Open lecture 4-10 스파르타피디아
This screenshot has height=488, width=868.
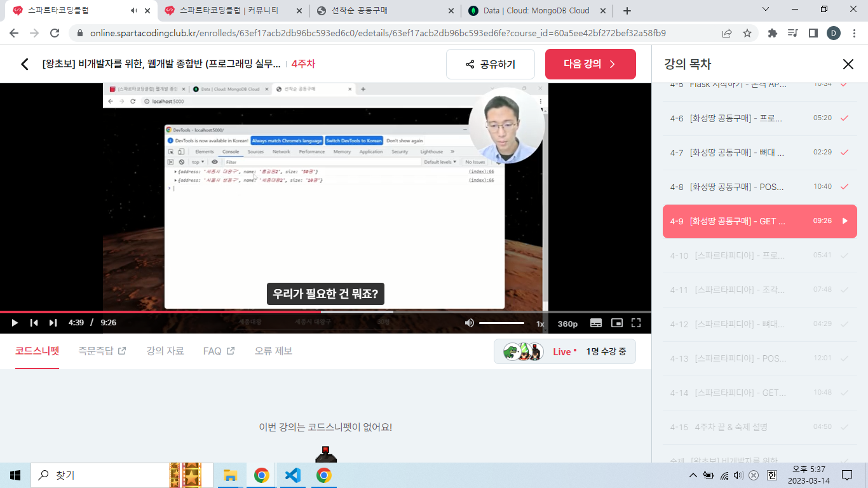point(759,255)
